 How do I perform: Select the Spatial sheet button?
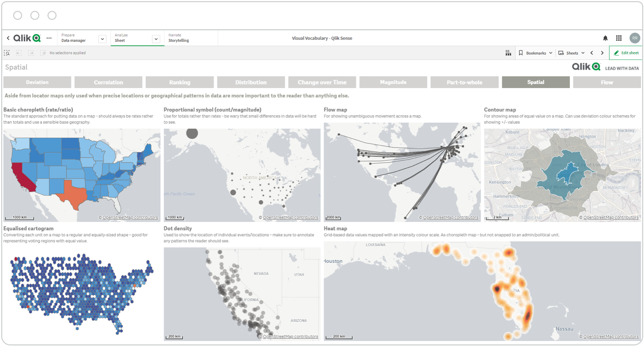point(536,82)
